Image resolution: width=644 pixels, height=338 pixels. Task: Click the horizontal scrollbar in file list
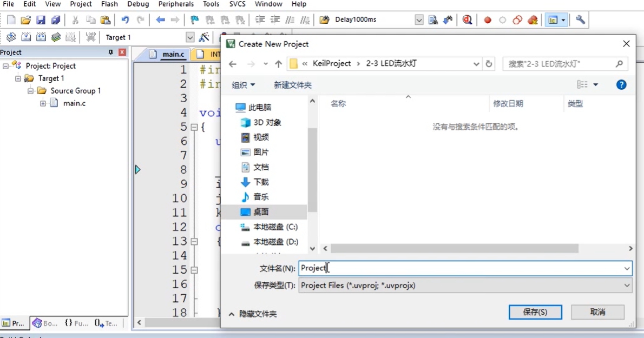tap(455, 249)
